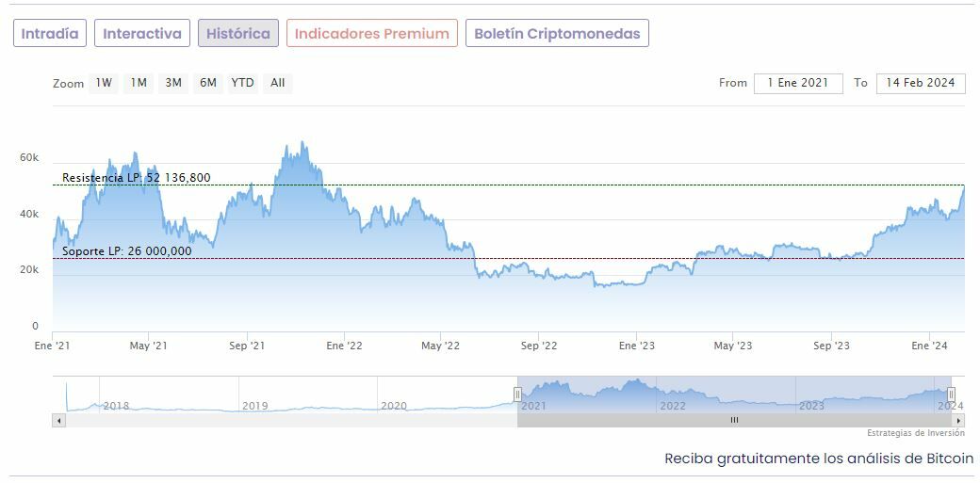Edit the From date field
Viewport: 980px width, 483px height.
(798, 83)
